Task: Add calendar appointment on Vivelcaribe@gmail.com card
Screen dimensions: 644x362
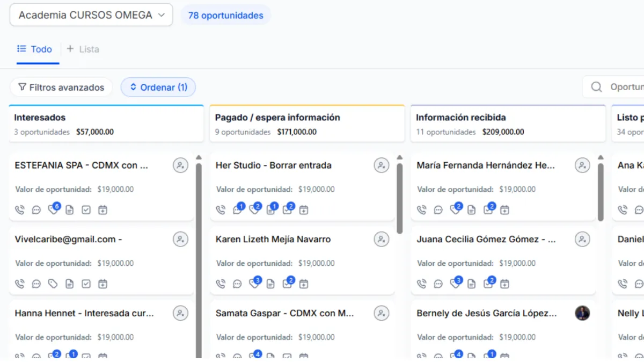Action: pos(103,284)
